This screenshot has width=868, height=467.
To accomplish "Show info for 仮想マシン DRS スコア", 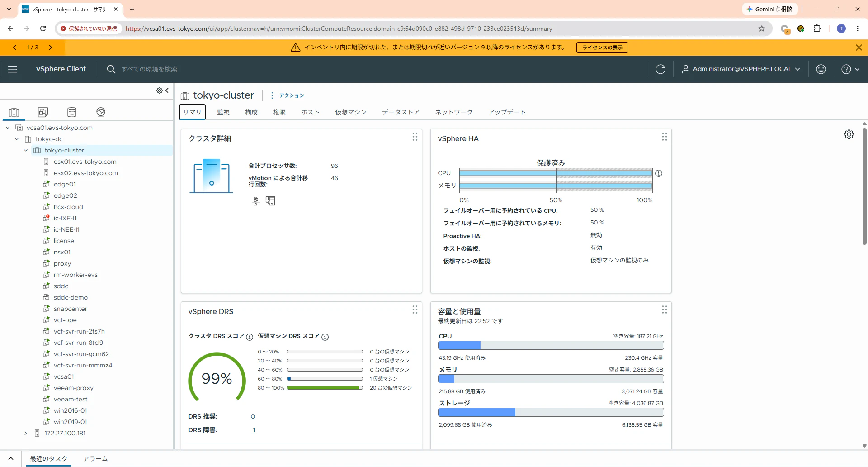I will (x=325, y=337).
